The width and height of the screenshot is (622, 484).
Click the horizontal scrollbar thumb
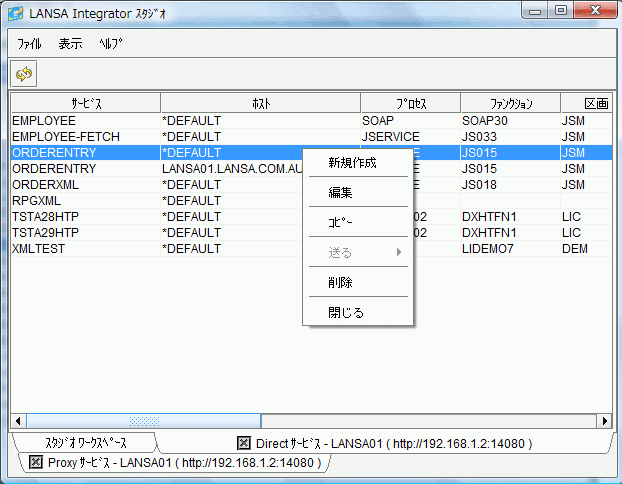[144, 421]
